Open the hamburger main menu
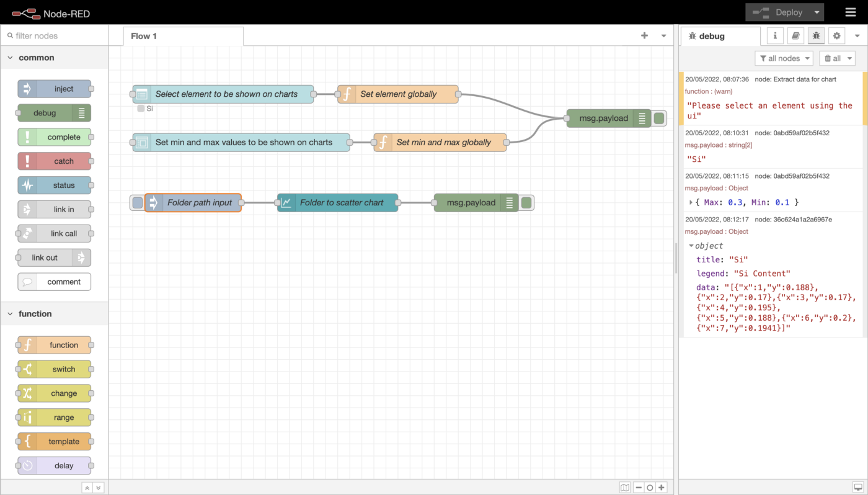The width and height of the screenshot is (868, 495). pyautogui.click(x=850, y=12)
